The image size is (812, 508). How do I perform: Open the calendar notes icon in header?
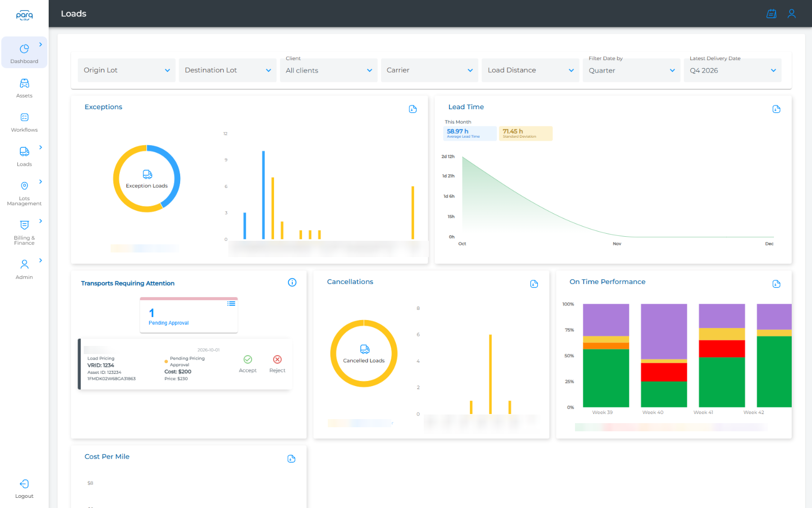coord(771,14)
